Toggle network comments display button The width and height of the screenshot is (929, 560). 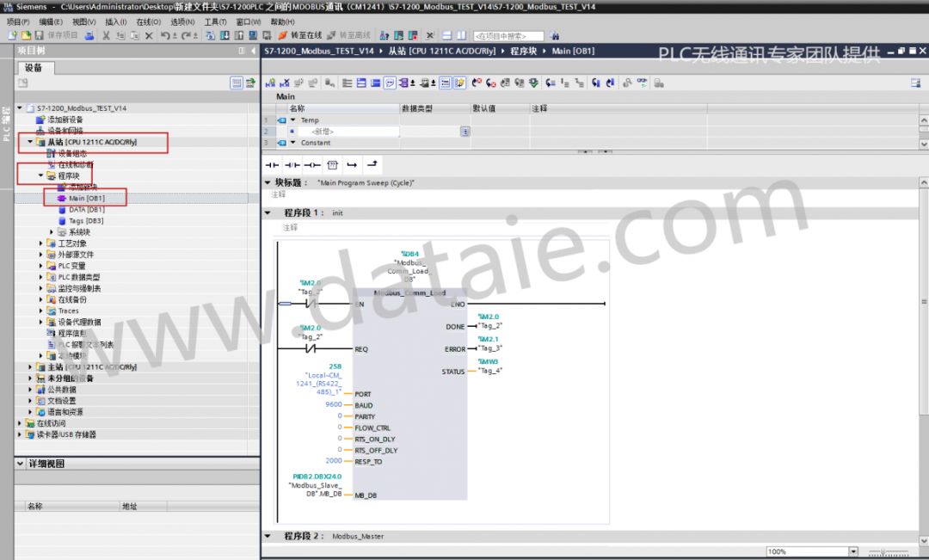[446, 83]
